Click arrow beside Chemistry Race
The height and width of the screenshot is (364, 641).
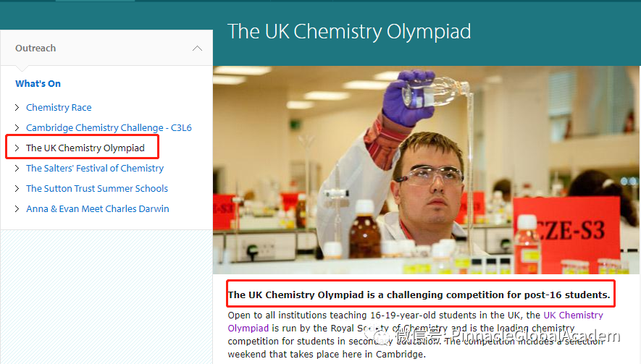pos(17,108)
